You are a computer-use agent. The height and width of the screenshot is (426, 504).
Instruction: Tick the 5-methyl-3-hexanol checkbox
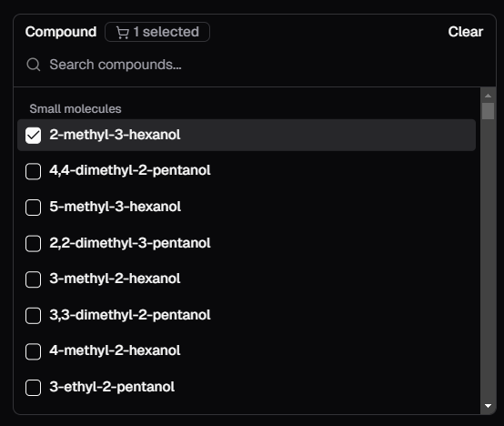(x=33, y=208)
